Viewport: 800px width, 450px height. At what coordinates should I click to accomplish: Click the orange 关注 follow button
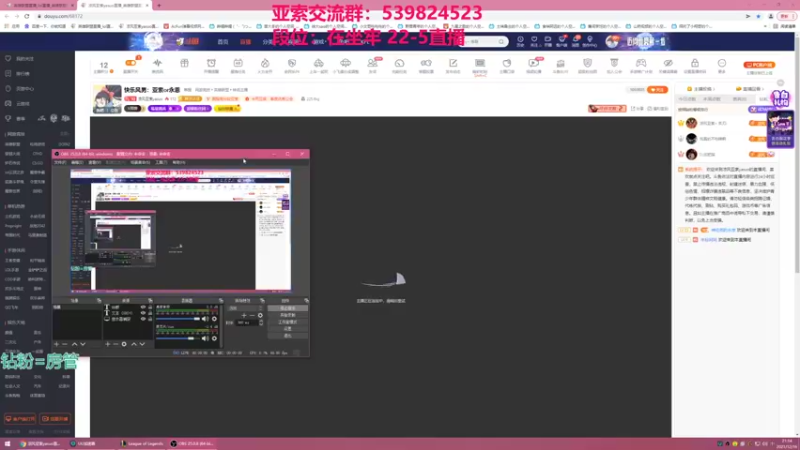657,89
